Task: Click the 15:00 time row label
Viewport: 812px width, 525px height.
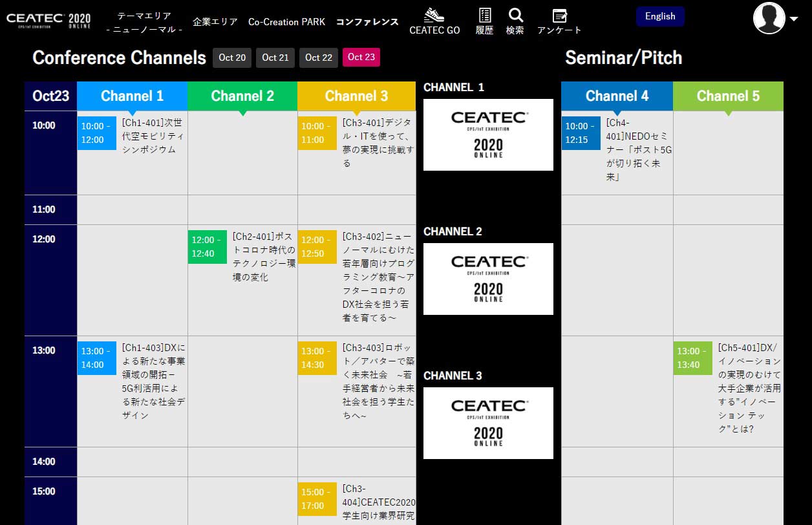Action: (x=44, y=491)
